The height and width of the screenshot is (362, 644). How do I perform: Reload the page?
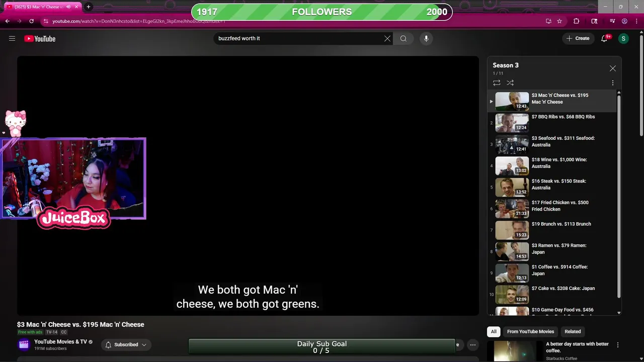(x=31, y=21)
